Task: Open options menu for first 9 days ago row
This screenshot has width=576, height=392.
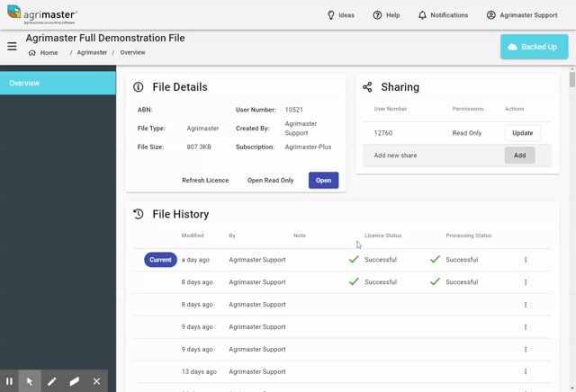Action: [x=526, y=327]
